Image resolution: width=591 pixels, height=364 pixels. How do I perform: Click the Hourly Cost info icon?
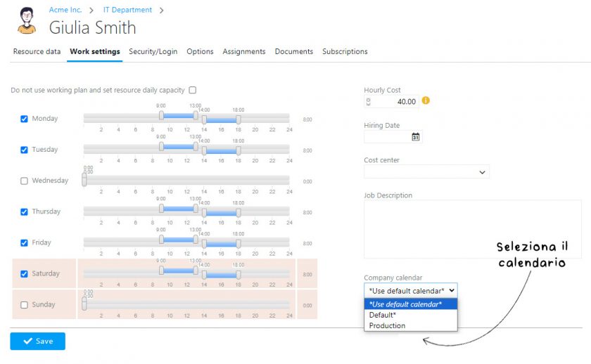pyautogui.click(x=426, y=100)
